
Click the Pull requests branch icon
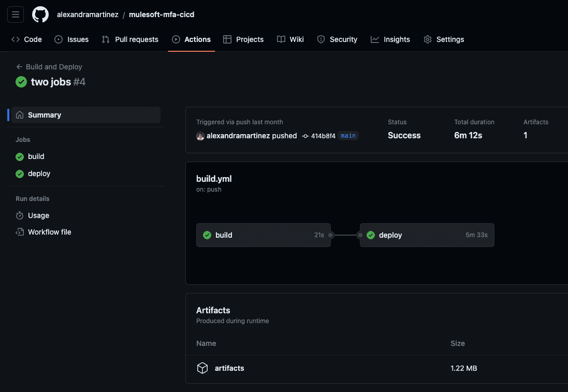tap(106, 39)
